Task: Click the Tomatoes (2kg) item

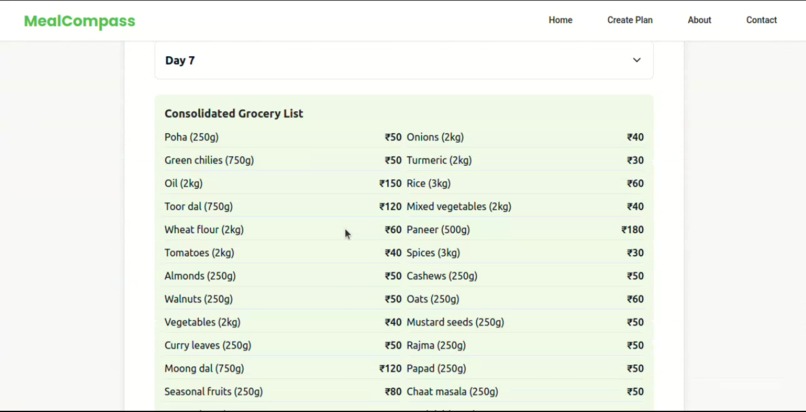Action: click(199, 253)
